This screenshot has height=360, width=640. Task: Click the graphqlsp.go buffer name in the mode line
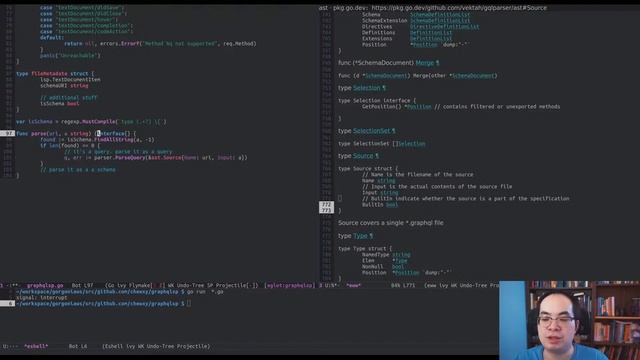coord(45,285)
